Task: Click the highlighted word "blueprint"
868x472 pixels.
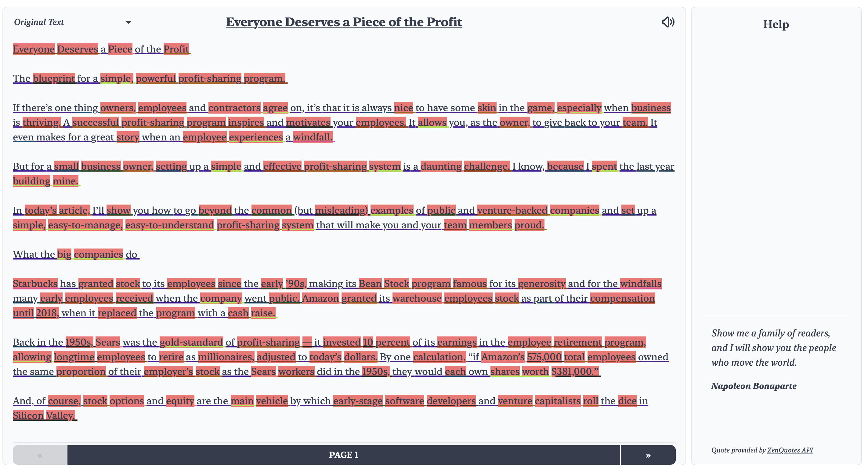Action: pyautogui.click(x=54, y=78)
